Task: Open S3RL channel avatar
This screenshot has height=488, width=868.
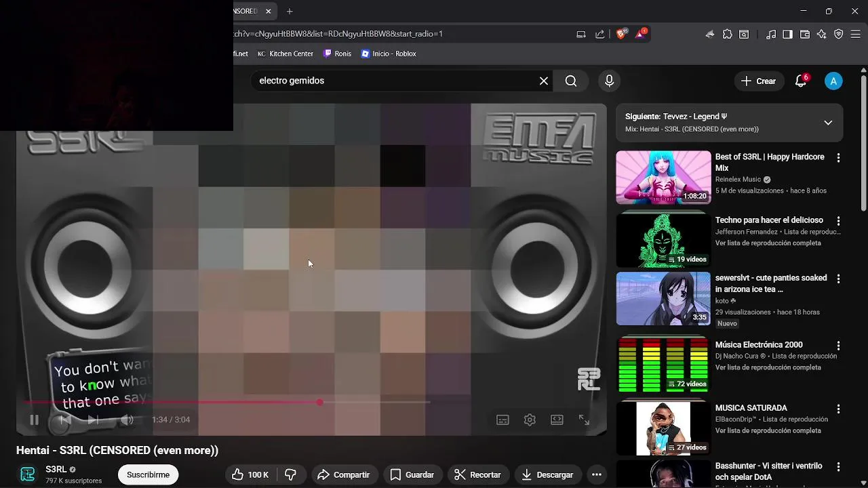Action: tap(28, 474)
